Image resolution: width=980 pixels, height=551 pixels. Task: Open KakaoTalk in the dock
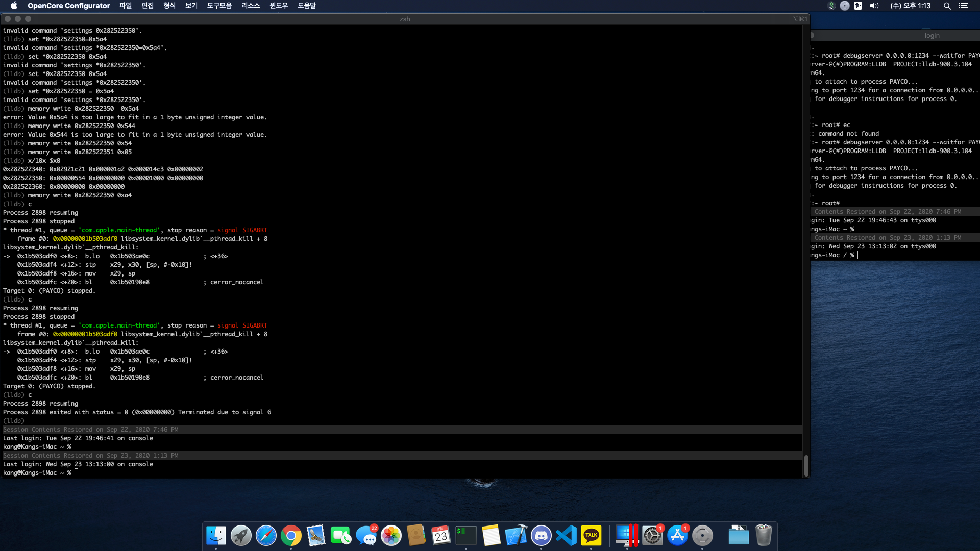(x=591, y=535)
